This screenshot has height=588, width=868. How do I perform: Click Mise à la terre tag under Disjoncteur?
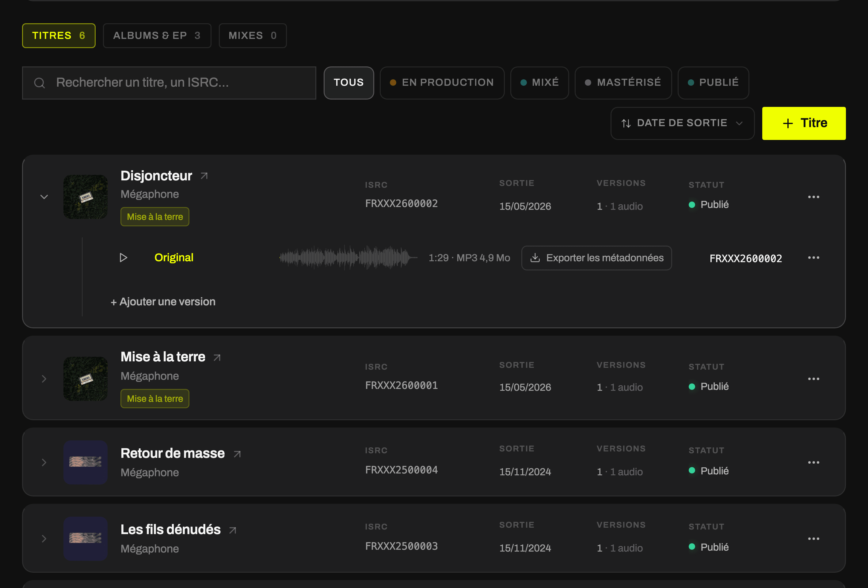(x=154, y=217)
